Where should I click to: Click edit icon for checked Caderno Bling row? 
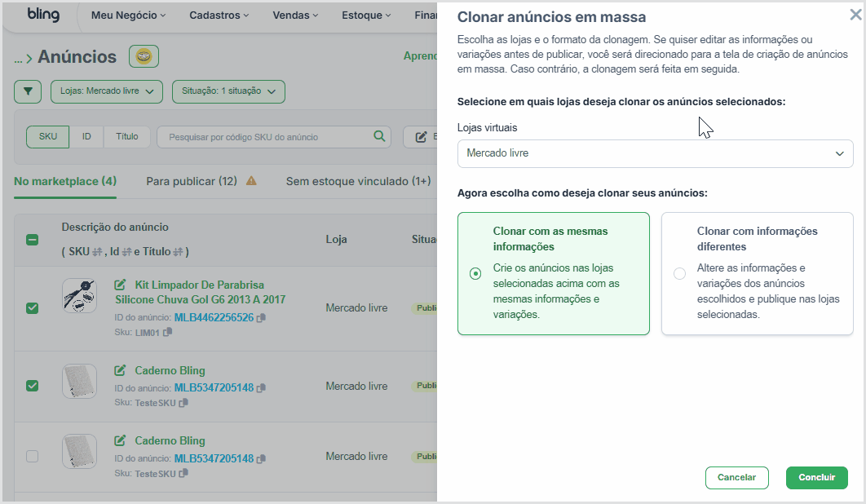click(x=120, y=370)
